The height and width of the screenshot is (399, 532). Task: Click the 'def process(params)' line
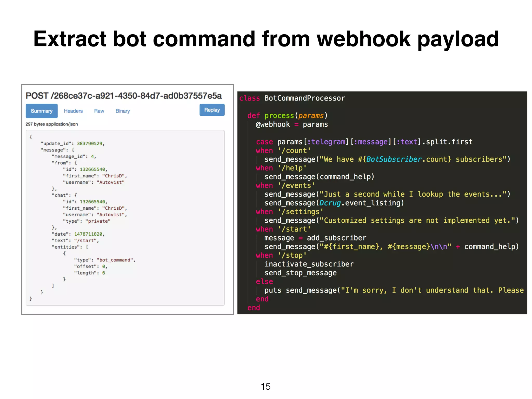tap(288, 116)
